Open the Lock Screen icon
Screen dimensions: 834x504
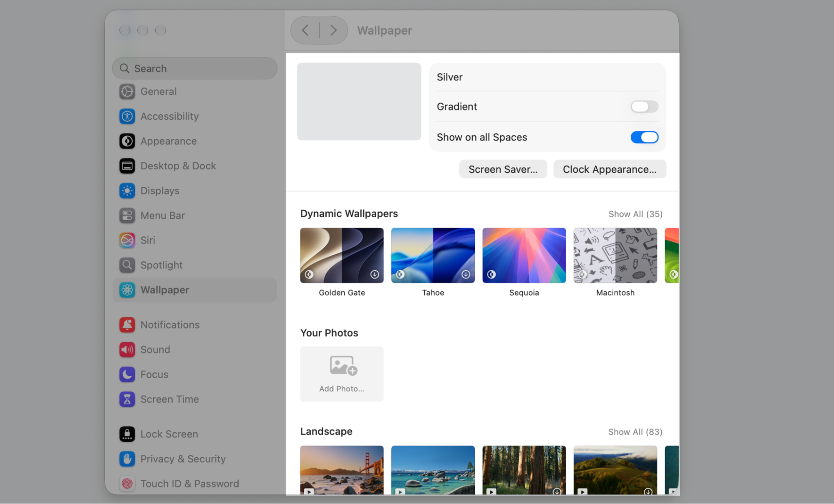[127, 434]
